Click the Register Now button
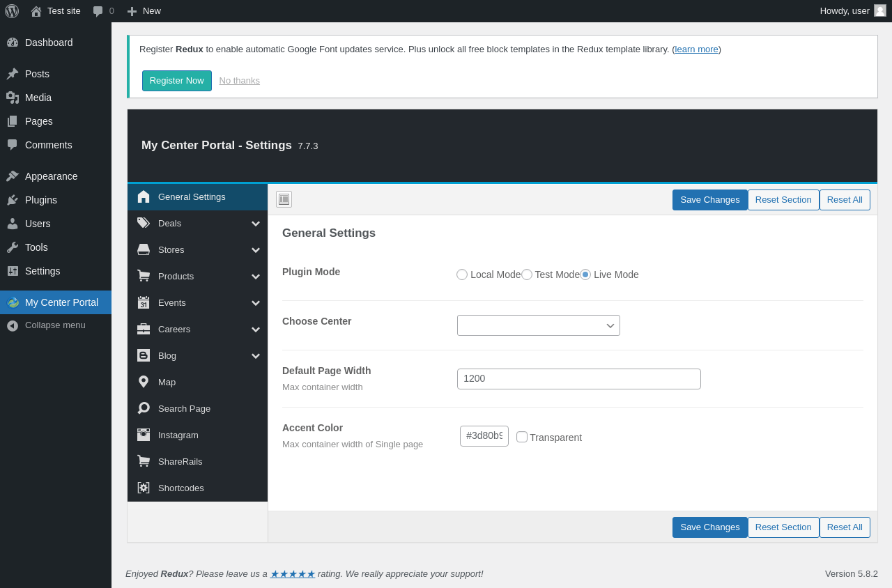The width and height of the screenshot is (892, 588). [x=177, y=81]
